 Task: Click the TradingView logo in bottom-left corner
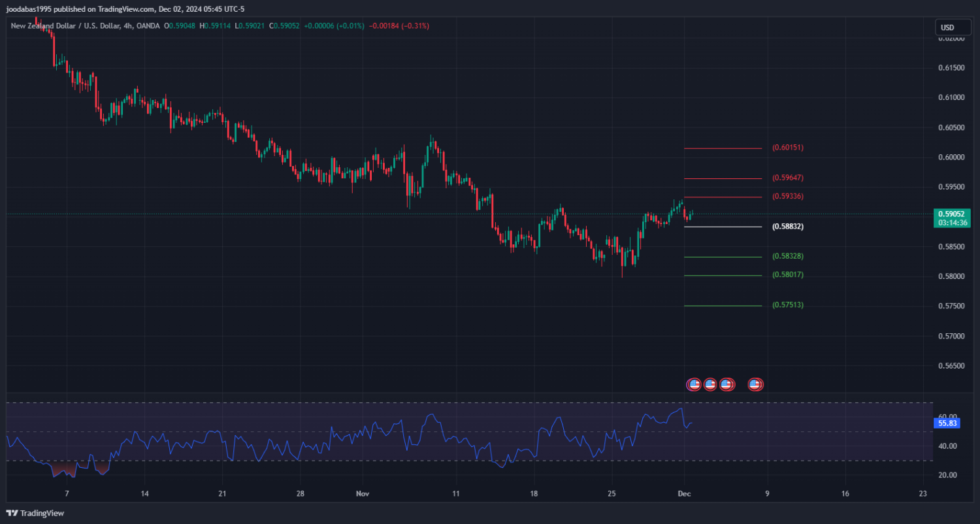[x=35, y=514]
